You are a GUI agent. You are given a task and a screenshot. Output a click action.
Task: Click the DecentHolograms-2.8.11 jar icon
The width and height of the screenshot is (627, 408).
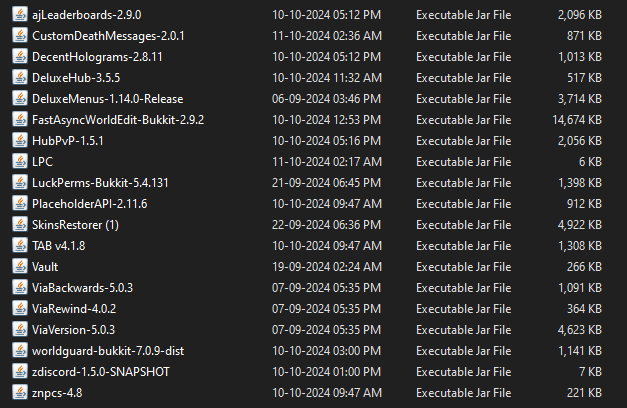[x=20, y=57]
